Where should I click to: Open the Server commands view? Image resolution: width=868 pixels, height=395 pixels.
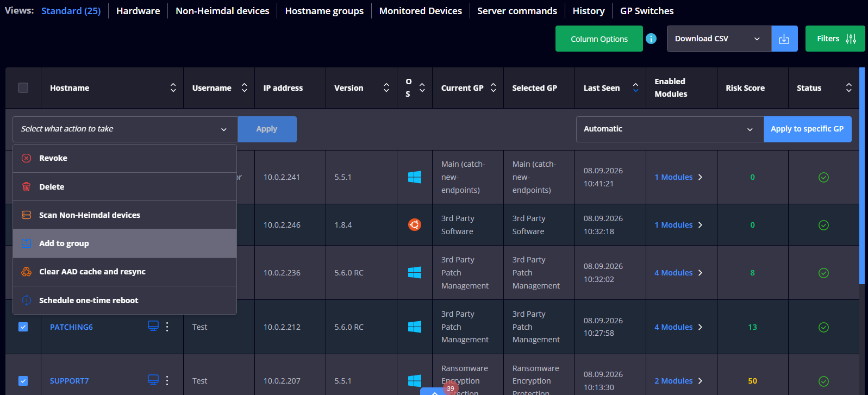pyautogui.click(x=517, y=11)
